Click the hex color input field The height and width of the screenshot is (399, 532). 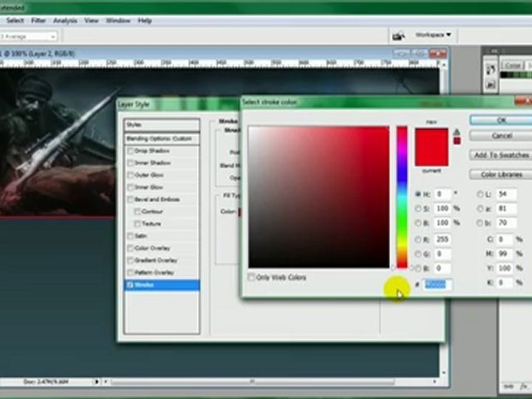tap(437, 284)
